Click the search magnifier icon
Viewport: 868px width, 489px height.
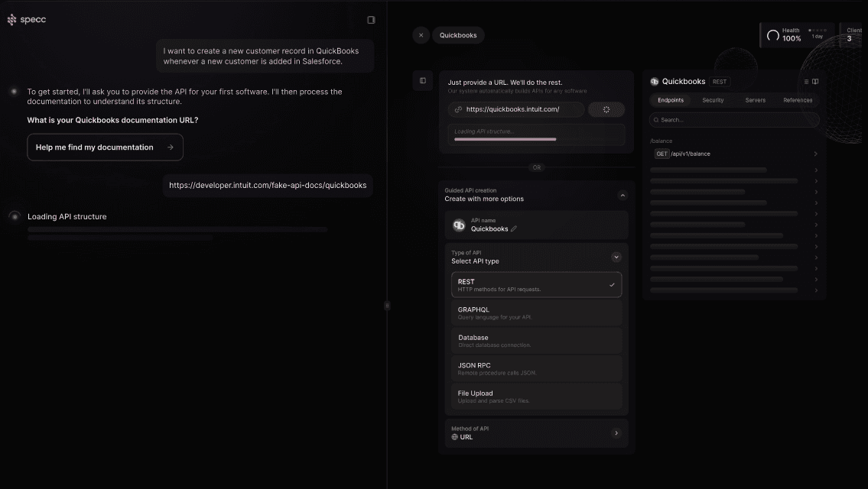click(x=656, y=120)
